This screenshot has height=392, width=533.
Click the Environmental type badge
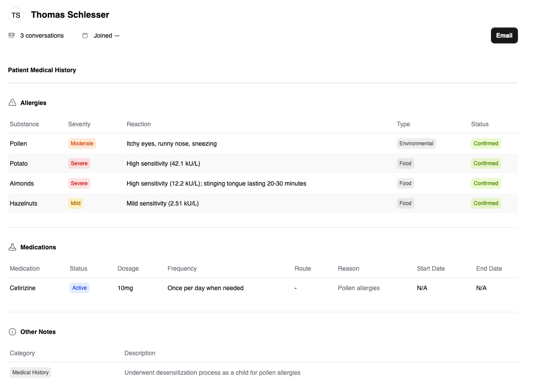[x=416, y=144]
